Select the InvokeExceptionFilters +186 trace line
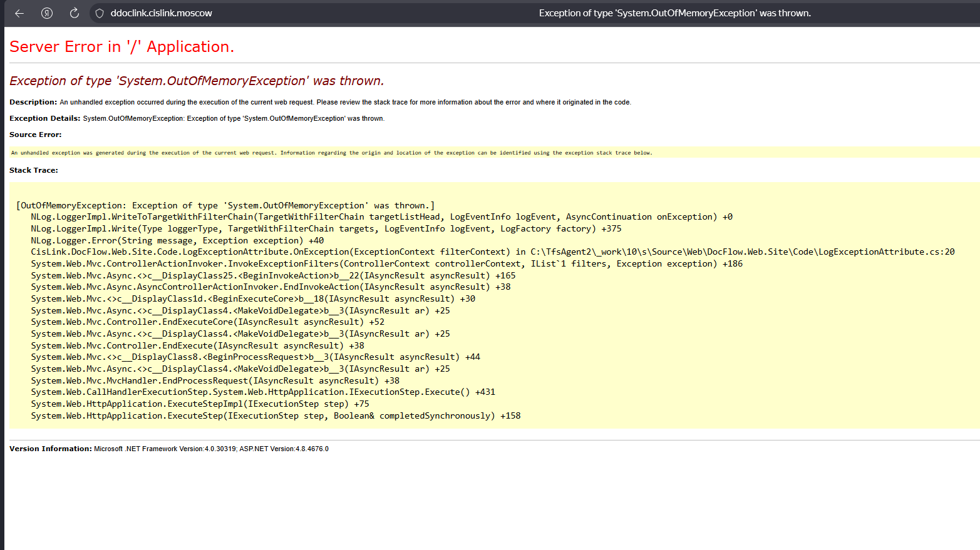Viewport: 980px width, 550px height. pyautogui.click(x=386, y=264)
